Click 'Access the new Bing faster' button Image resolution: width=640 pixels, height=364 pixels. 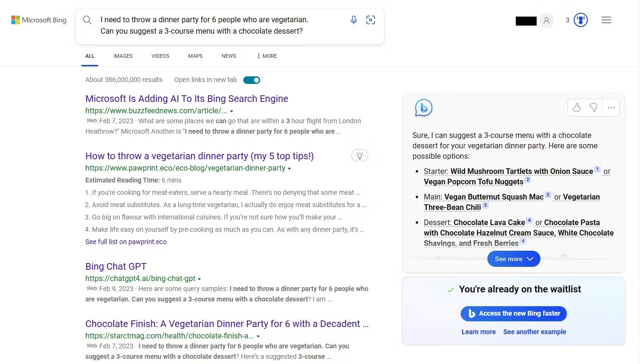514,313
